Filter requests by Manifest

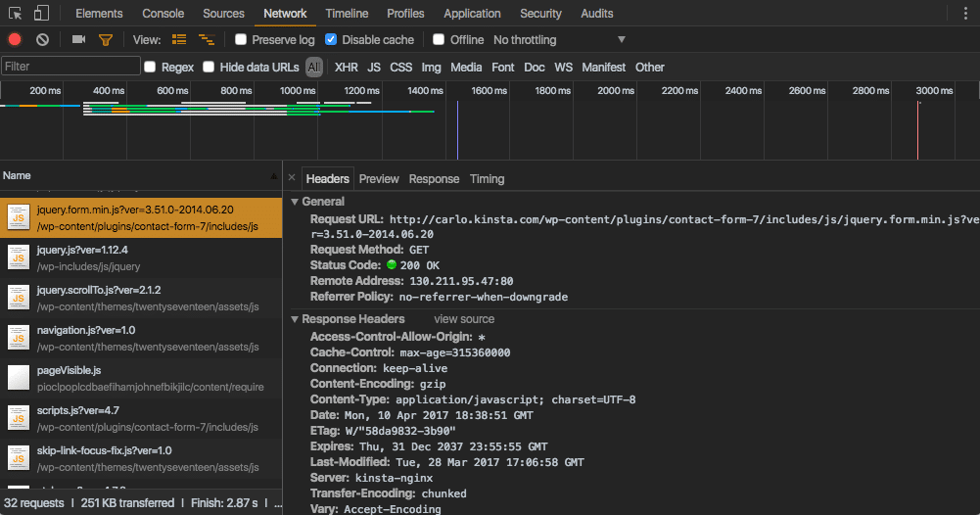(x=604, y=67)
